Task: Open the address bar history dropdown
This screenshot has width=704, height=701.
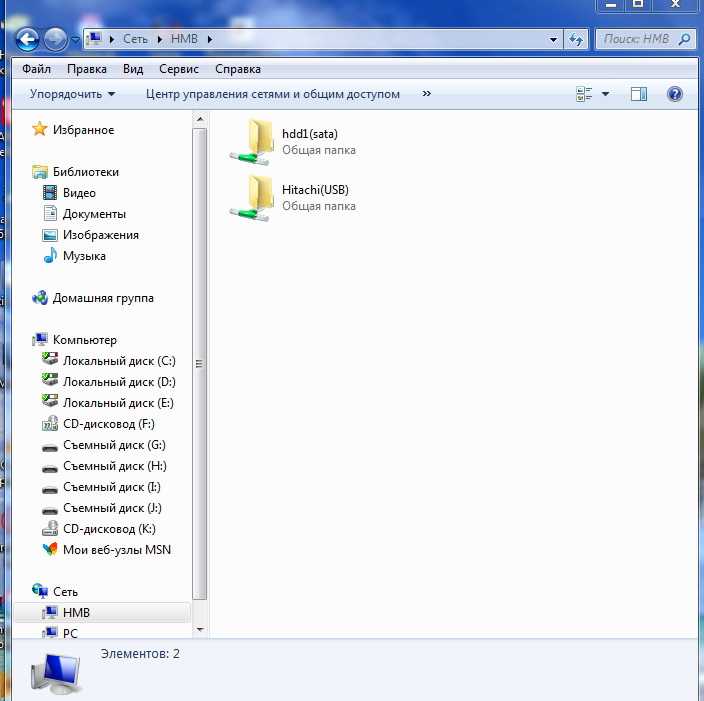Action: tap(553, 40)
